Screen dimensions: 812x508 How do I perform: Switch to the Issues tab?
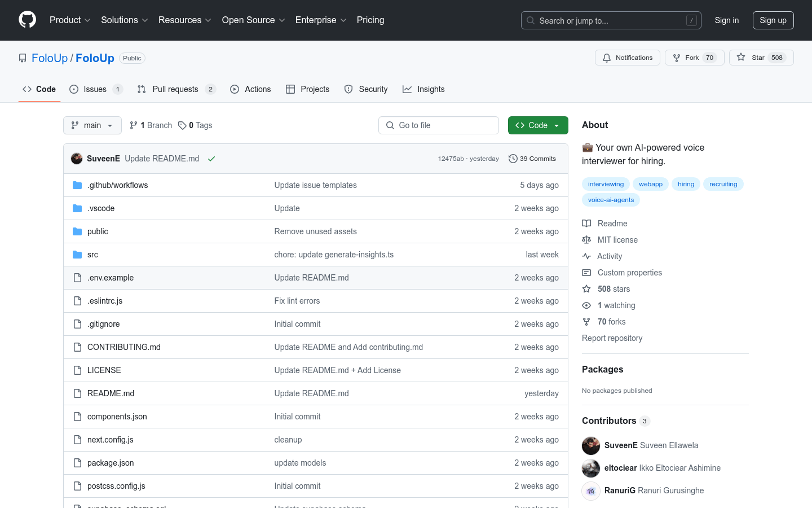[x=96, y=89]
